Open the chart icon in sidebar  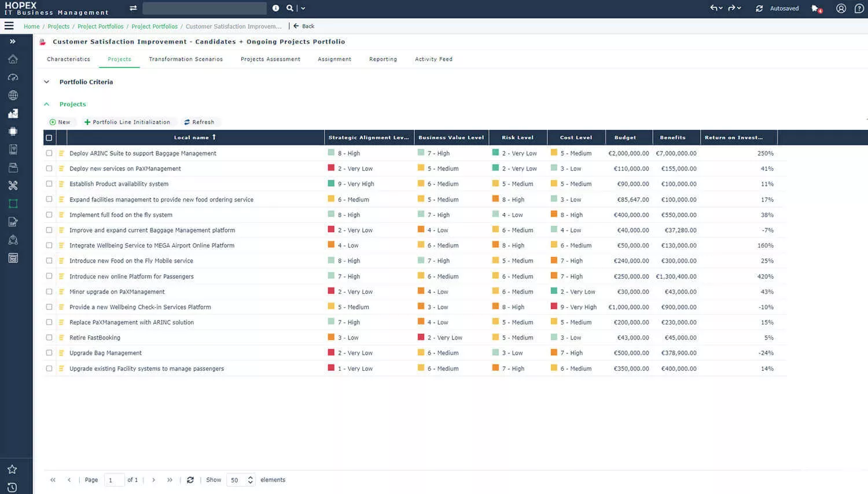pos(13,113)
